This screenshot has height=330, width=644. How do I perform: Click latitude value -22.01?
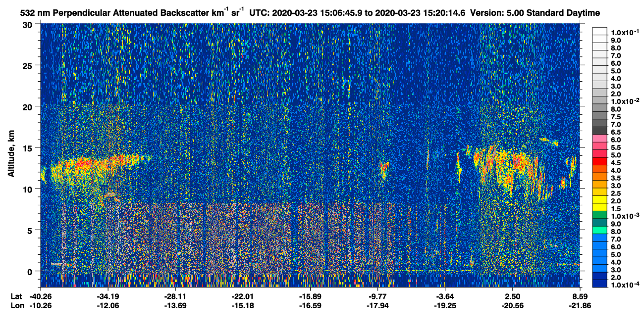click(x=243, y=296)
